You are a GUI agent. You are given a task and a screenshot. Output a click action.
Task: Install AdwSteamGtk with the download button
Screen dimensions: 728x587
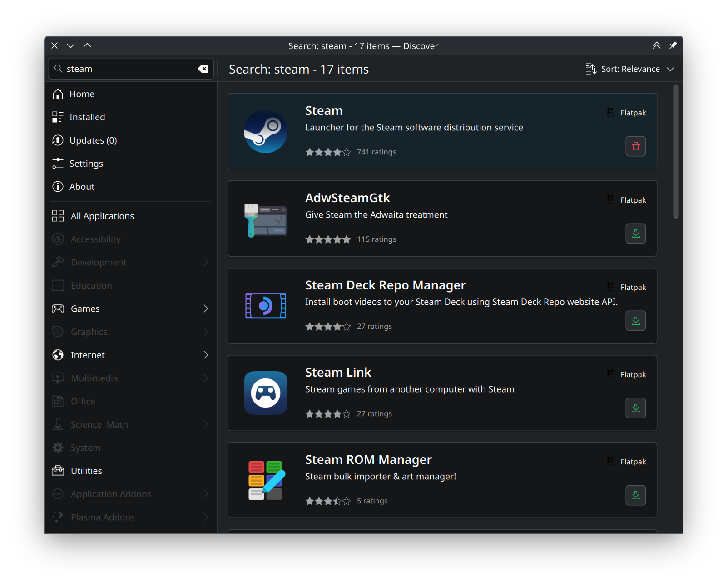click(x=636, y=234)
